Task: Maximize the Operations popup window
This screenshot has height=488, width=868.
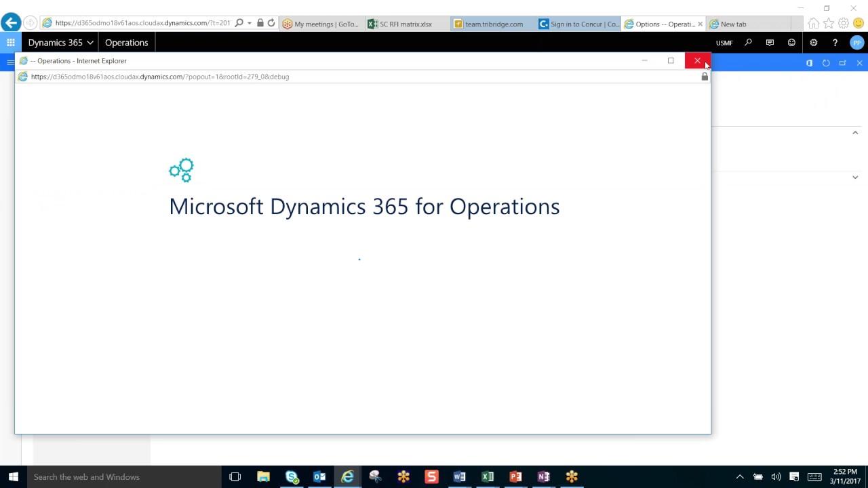Action: [x=671, y=61]
